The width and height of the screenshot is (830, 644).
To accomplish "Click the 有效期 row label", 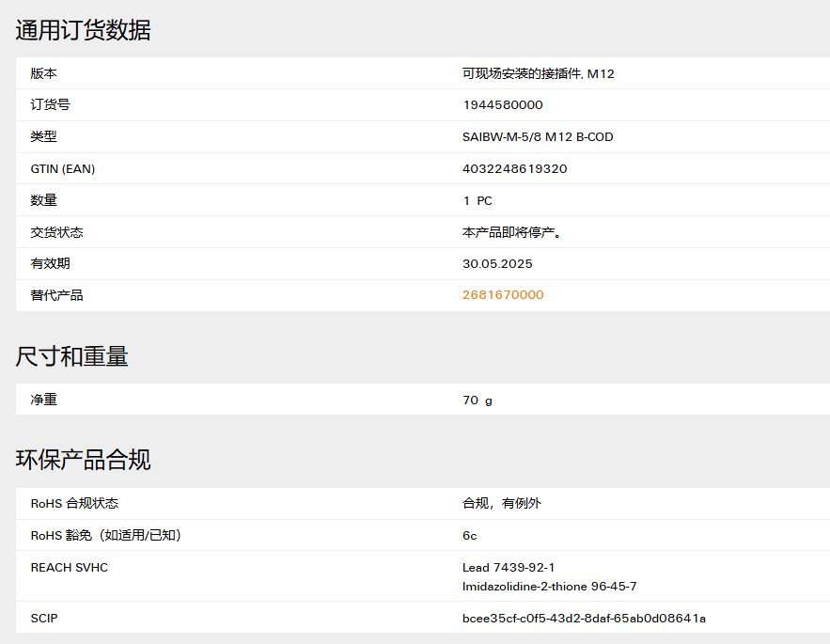I will click(50, 264).
